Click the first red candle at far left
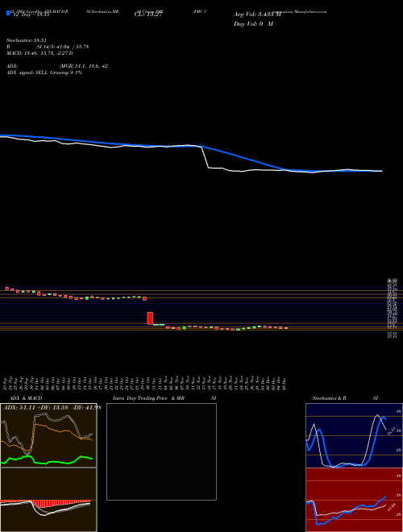 (6, 289)
